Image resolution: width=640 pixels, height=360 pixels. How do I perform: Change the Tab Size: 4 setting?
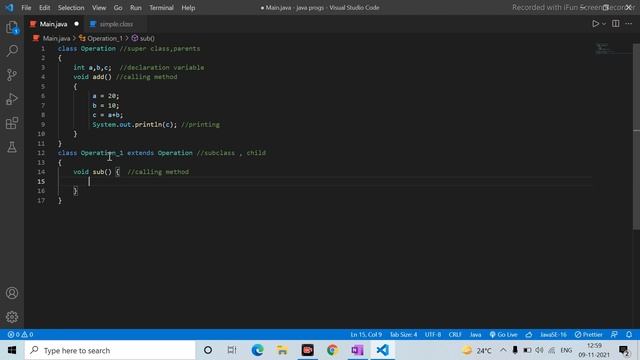(403, 335)
